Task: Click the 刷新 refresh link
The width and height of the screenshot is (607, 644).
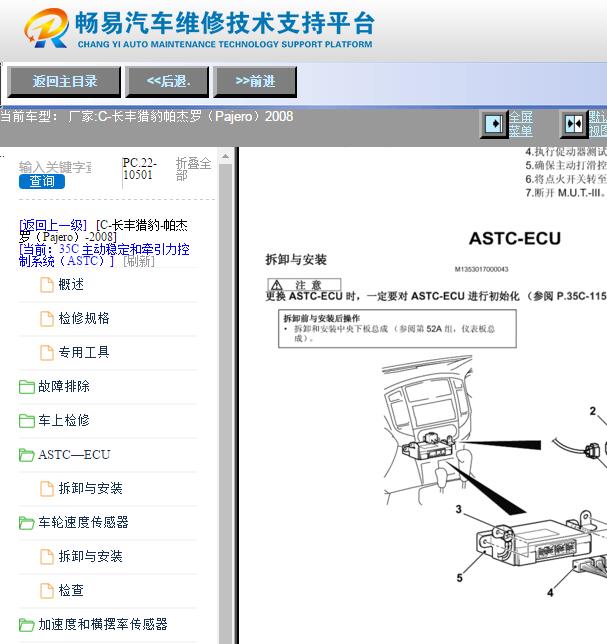Action: tap(139, 261)
